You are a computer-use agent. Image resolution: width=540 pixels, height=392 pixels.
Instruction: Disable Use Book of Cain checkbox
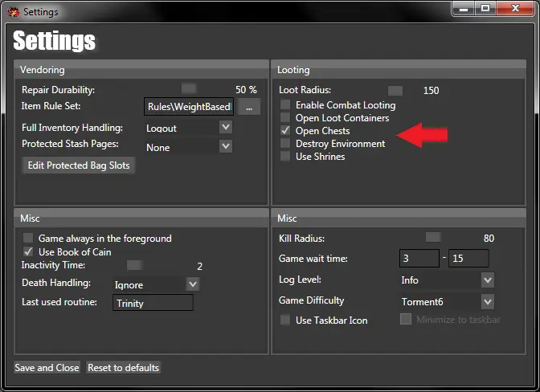29,252
